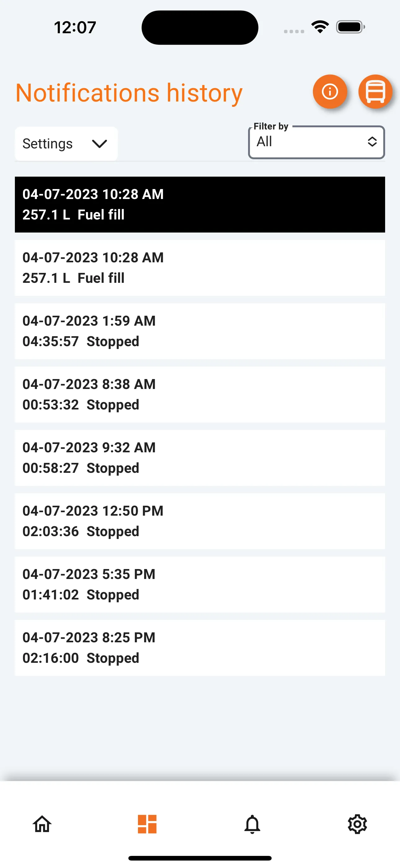Image resolution: width=400 pixels, height=868 pixels.
Task: Open the 9:32 AM Stopped notification
Action: [x=200, y=458]
